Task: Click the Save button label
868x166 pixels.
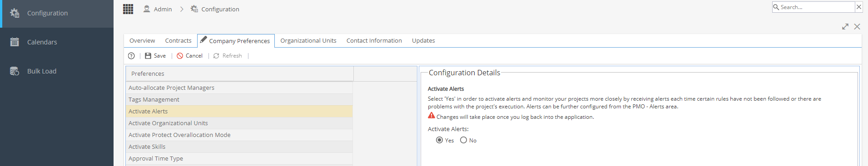Action: pos(160,56)
